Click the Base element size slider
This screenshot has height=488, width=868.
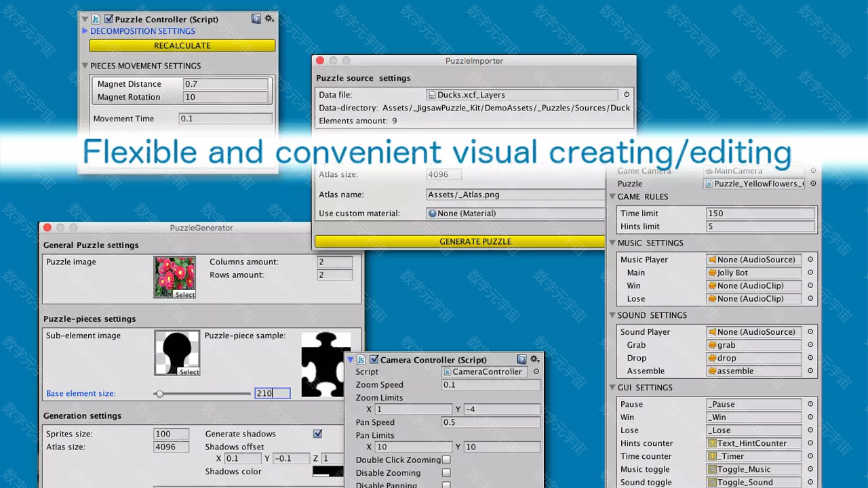pyautogui.click(x=203, y=394)
